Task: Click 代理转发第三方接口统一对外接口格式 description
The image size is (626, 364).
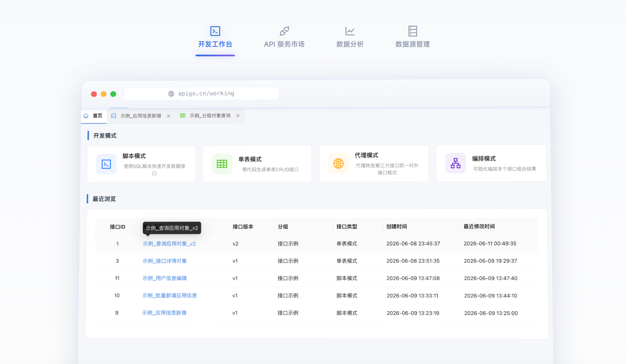Action: [x=387, y=169]
